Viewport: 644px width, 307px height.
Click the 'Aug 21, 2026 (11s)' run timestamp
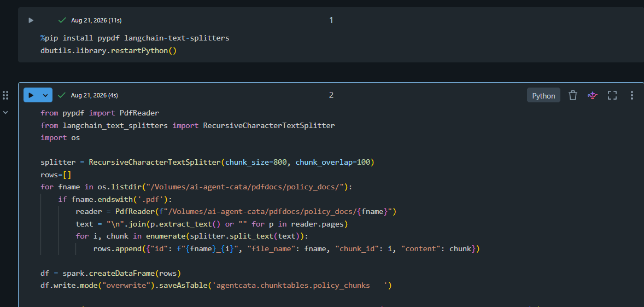[96, 20]
